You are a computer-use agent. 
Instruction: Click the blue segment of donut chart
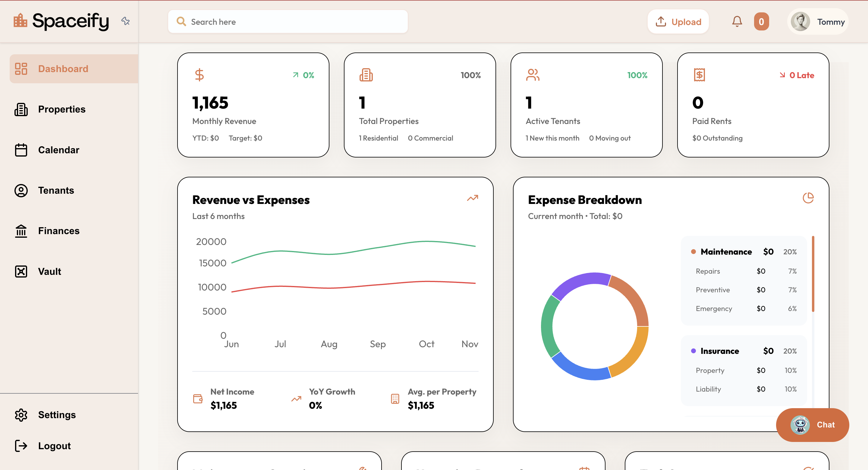[x=581, y=369]
